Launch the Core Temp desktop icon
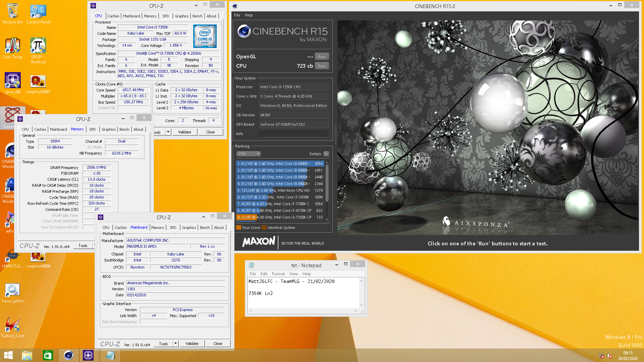 coord(12,49)
